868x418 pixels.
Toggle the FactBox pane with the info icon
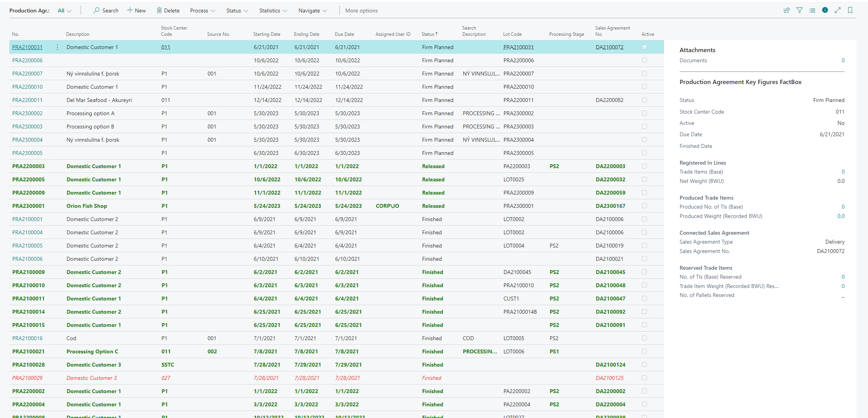(x=825, y=10)
